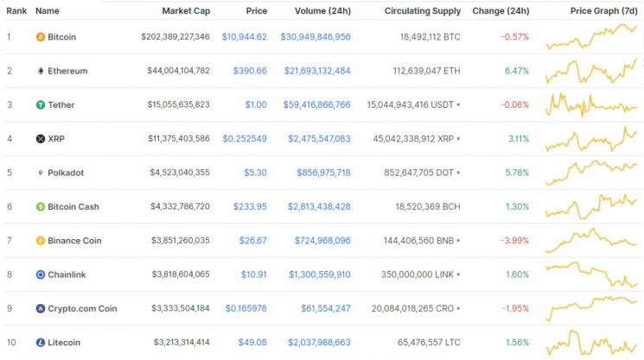Open Bitcoin 7-day price graph
Image resolution: width=644 pixels, height=360 pixels.
coord(591,37)
